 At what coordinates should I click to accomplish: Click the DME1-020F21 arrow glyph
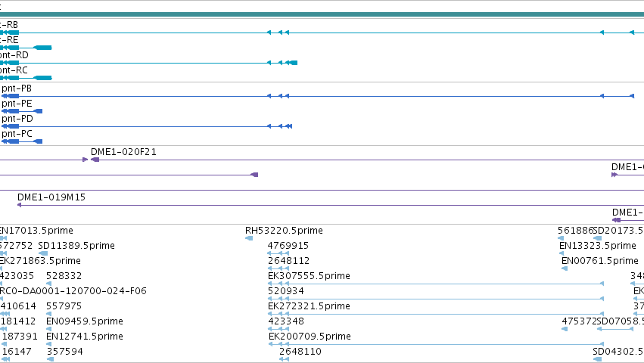tap(95, 160)
